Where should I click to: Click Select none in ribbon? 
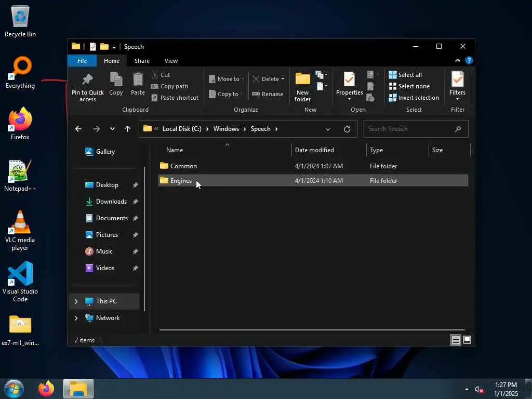[x=409, y=86]
